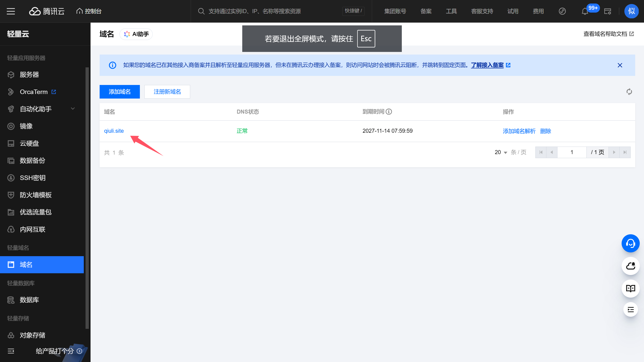This screenshot has width=644, height=362.
Task: Open the hamburger menu at top left
Action: point(11,11)
